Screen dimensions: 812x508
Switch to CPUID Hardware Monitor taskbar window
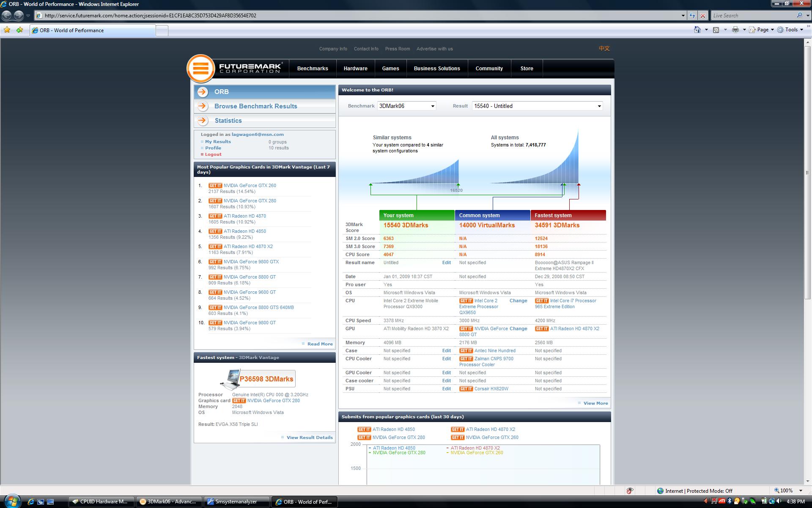(101, 502)
